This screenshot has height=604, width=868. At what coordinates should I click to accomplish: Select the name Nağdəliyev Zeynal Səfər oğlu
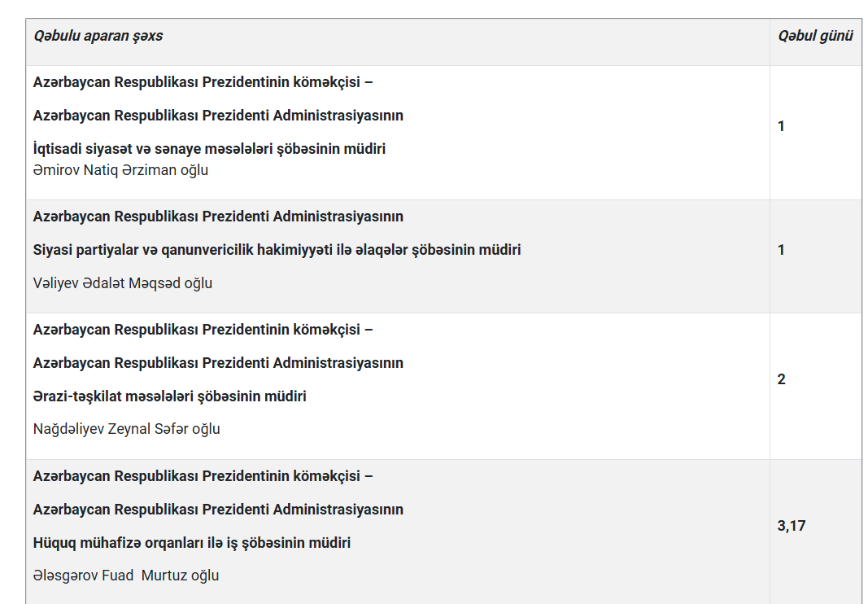pos(126,429)
